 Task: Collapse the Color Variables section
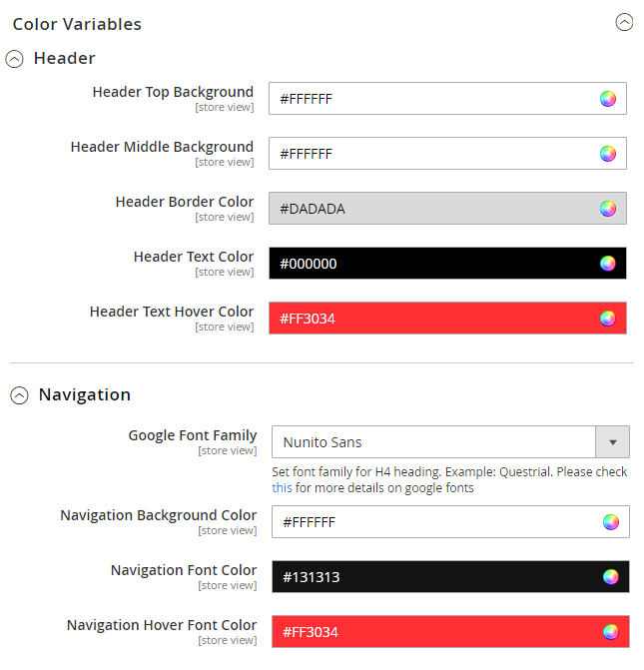coord(624,23)
